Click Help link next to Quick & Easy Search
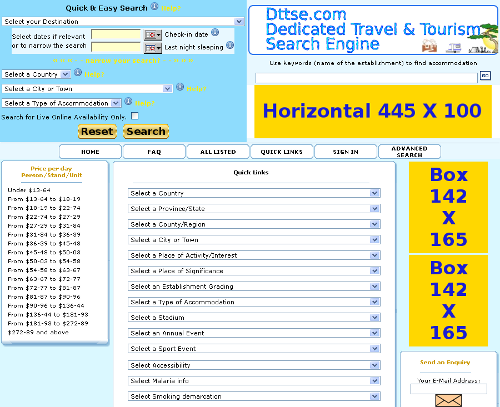 click(x=171, y=8)
